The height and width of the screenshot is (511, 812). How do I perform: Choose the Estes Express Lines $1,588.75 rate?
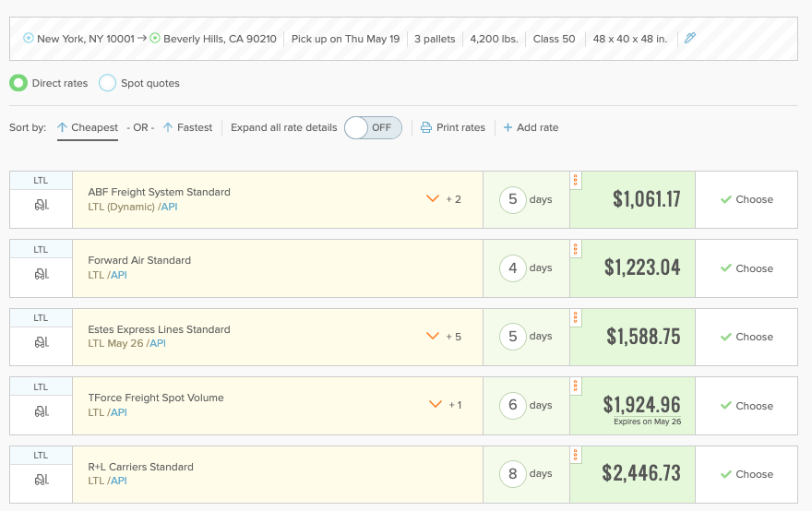click(x=746, y=337)
